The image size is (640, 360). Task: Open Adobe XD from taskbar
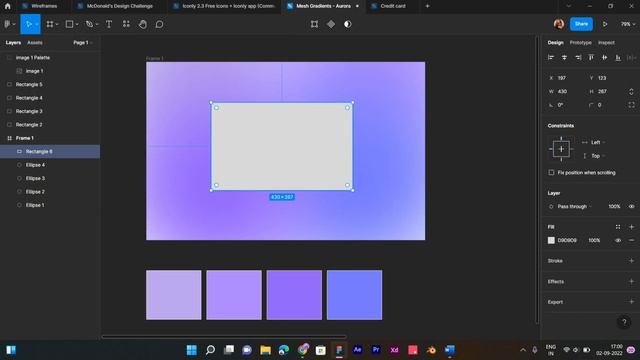coord(394,350)
